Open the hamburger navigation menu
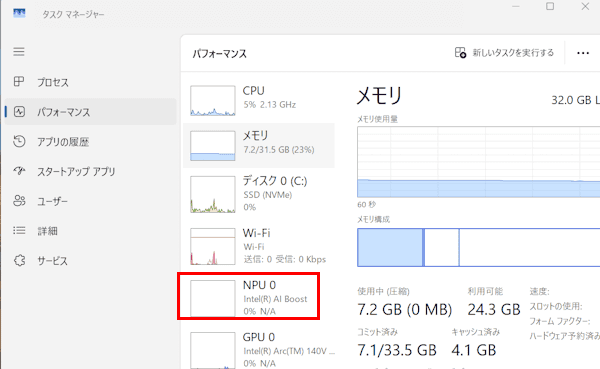Screen dimensions: 600x369 coord(19,52)
